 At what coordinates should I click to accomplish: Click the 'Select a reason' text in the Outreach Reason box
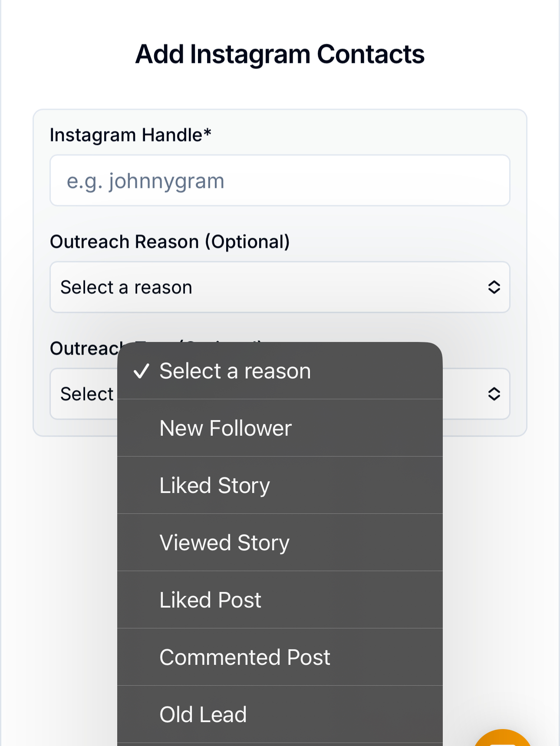pyautogui.click(x=126, y=287)
